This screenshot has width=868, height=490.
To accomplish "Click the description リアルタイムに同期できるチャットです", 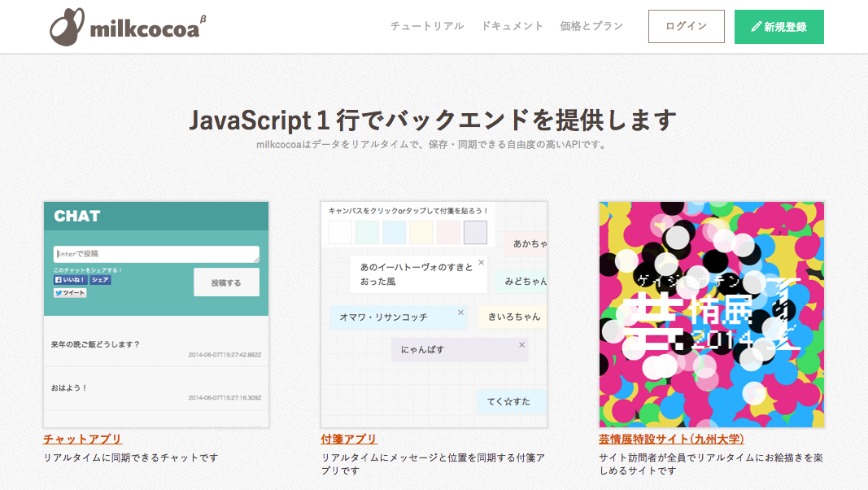I will [131, 457].
